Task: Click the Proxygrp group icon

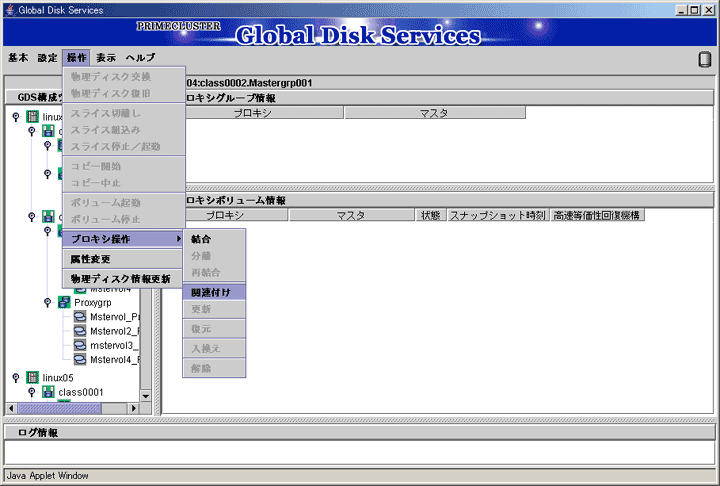Action: point(64,302)
